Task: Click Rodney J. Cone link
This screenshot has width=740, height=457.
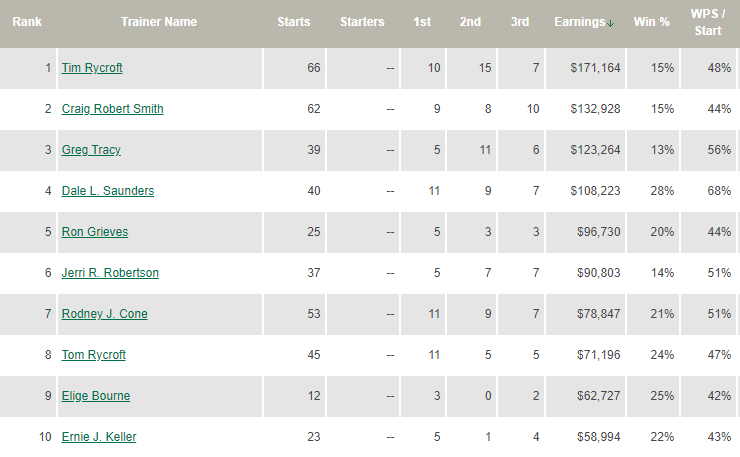Action: click(x=104, y=314)
